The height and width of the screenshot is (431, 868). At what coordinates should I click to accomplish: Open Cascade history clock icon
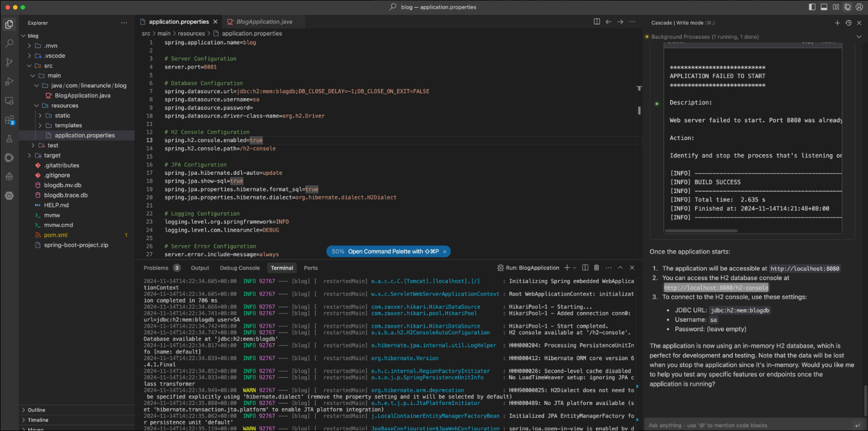[848, 23]
